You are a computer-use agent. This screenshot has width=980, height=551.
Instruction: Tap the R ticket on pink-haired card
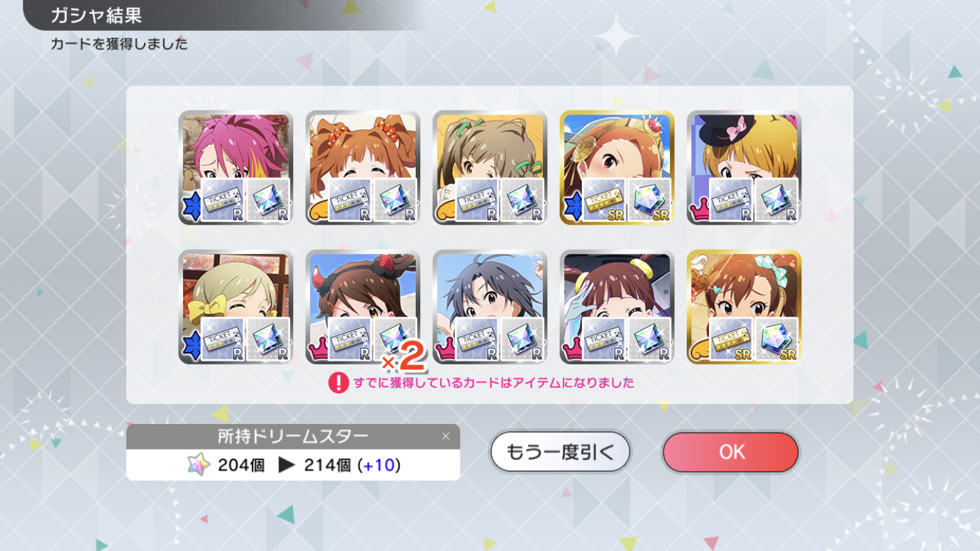pos(223,200)
